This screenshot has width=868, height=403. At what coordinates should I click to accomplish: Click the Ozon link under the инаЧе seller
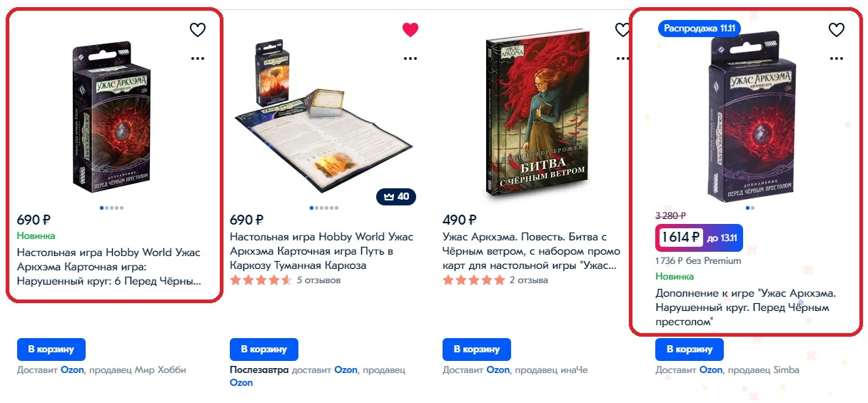(498, 369)
